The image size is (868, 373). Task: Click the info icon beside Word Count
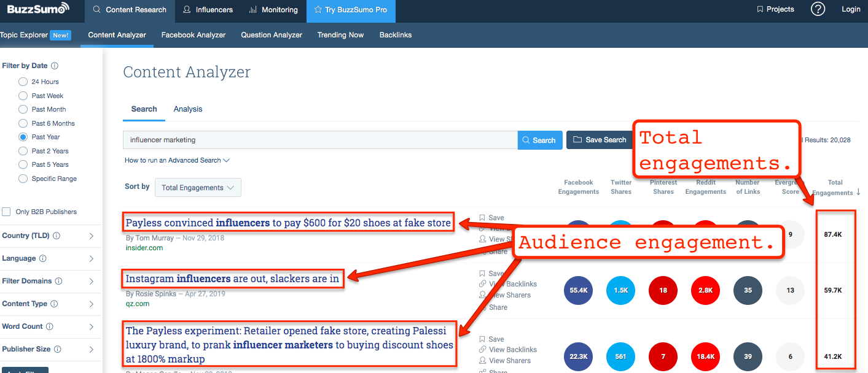pyautogui.click(x=49, y=326)
